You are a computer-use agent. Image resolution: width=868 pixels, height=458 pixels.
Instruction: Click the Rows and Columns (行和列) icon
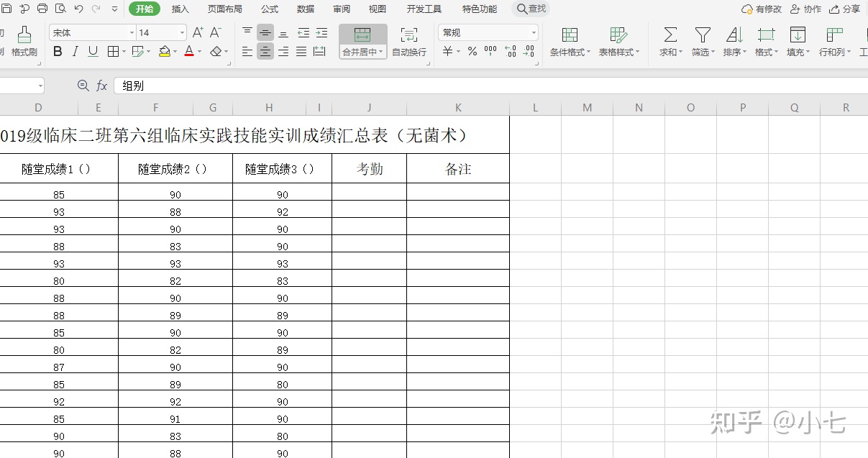832,42
